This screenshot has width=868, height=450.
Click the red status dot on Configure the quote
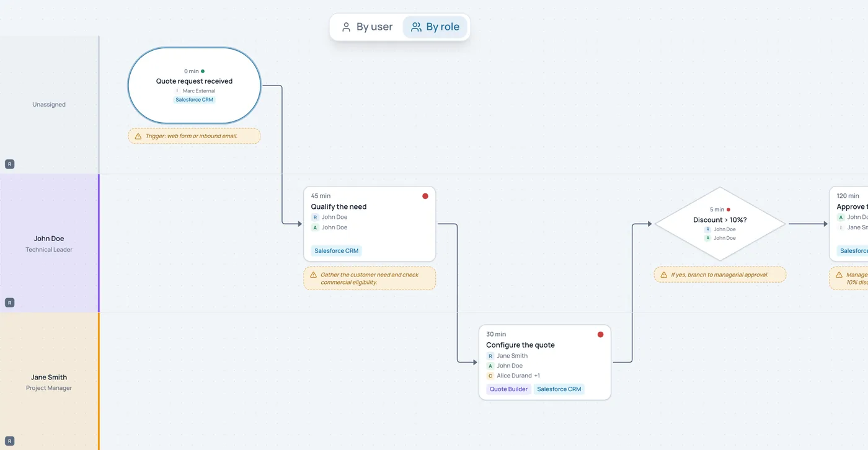(x=600, y=335)
